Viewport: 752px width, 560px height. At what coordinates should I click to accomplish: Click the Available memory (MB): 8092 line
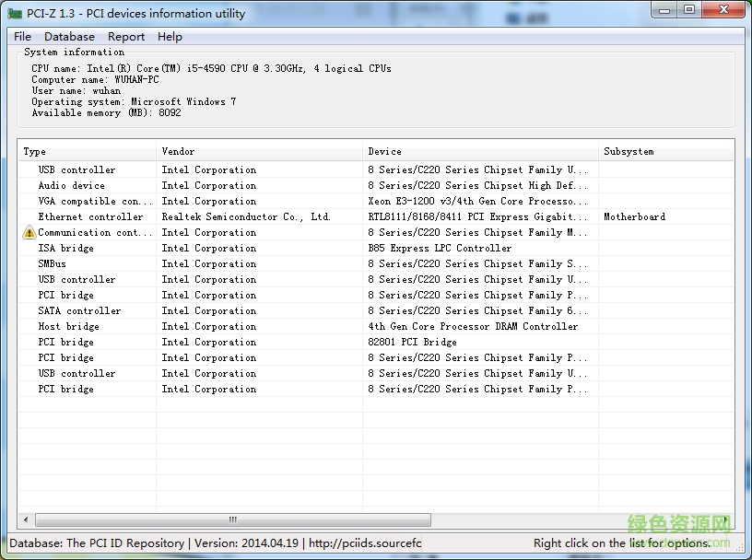pos(107,112)
